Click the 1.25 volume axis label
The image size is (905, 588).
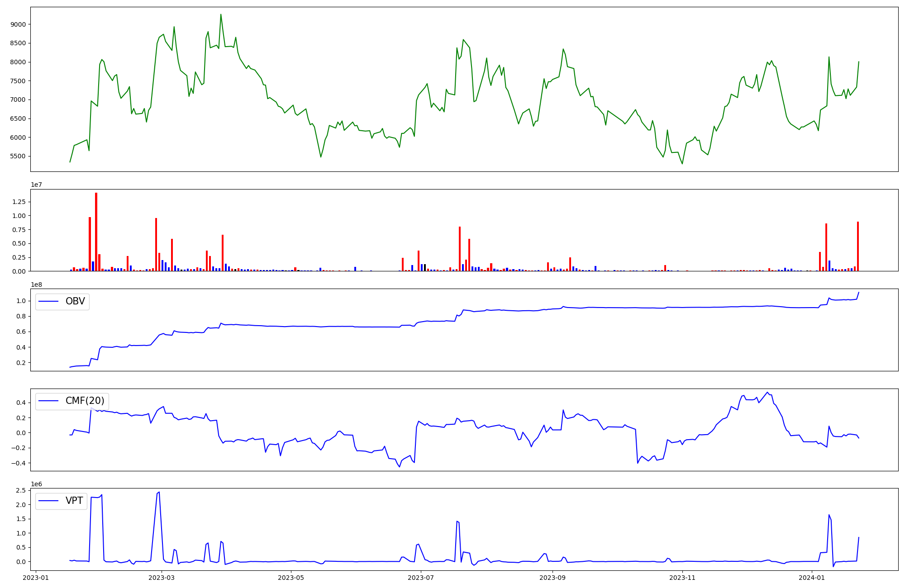[19, 202]
